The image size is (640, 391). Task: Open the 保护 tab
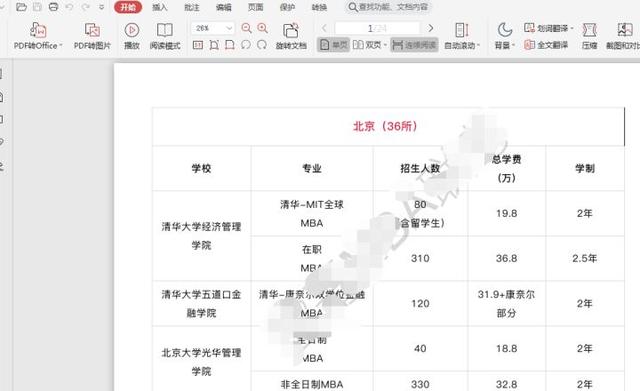(x=287, y=7)
